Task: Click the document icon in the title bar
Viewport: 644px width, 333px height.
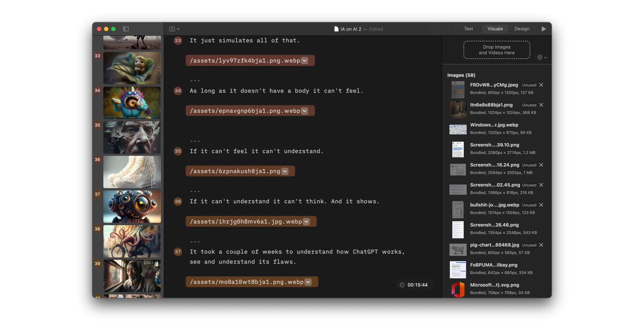Action: 336,29
